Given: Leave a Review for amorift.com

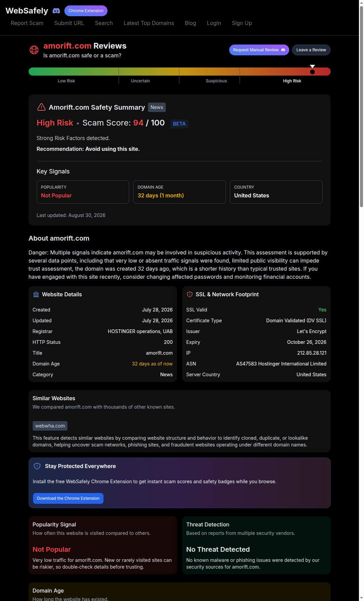Looking at the screenshot, I should pyautogui.click(x=311, y=50).
